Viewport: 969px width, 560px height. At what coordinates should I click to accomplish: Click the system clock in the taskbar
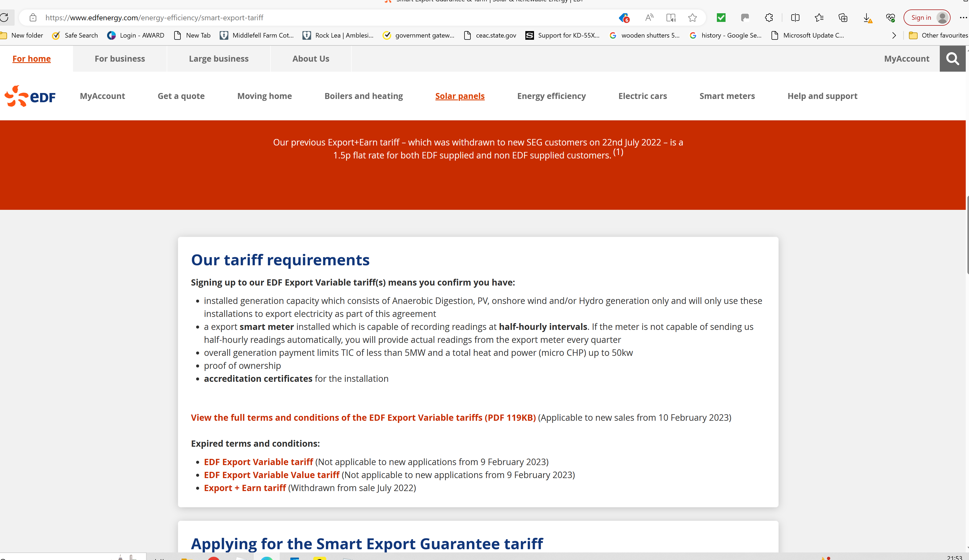pos(954,557)
